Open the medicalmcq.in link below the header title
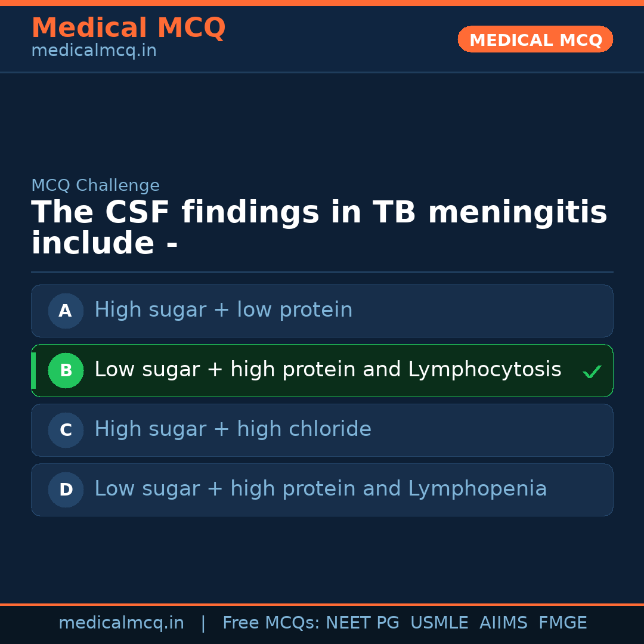Viewport: 644px width, 644px height. (94, 51)
